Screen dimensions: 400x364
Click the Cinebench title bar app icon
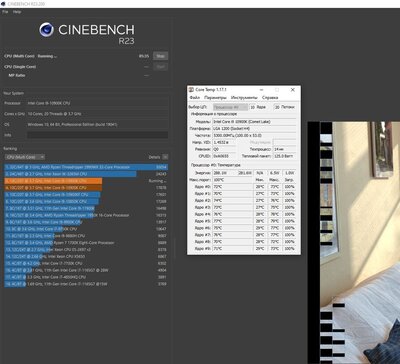pos(3,4)
